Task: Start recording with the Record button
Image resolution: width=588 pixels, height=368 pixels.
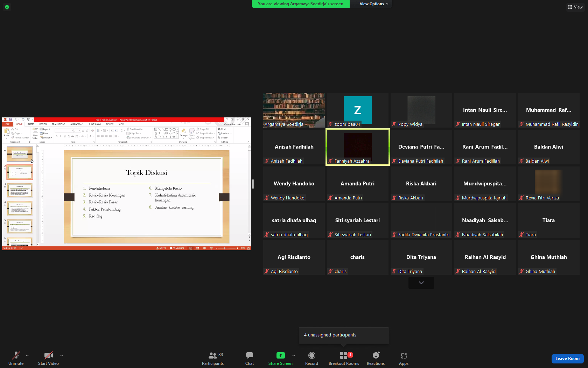Action: [x=311, y=358]
